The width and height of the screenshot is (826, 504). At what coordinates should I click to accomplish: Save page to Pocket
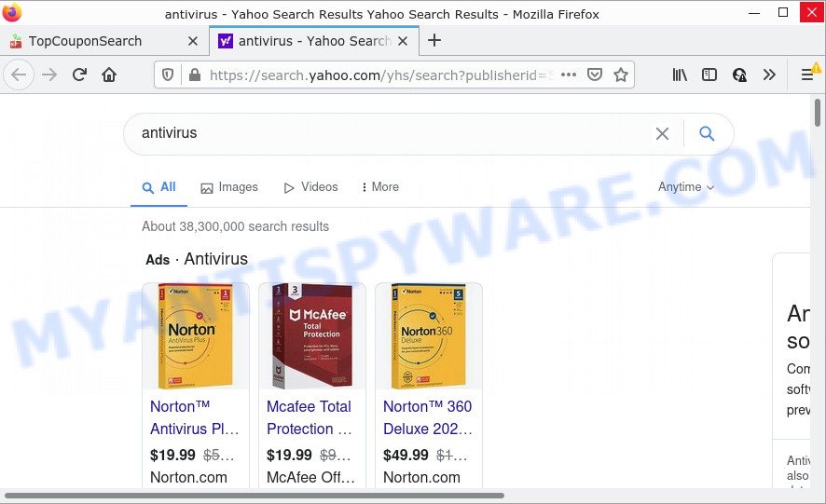pos(595,75)
